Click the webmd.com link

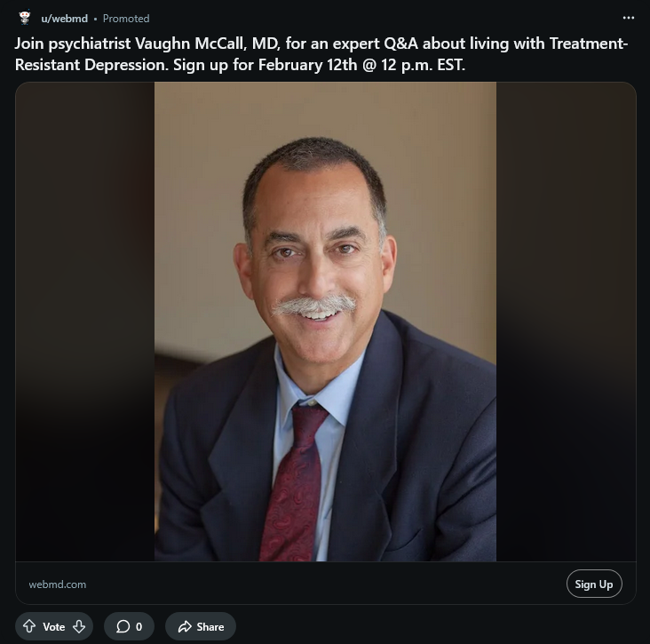pos(58,584)
